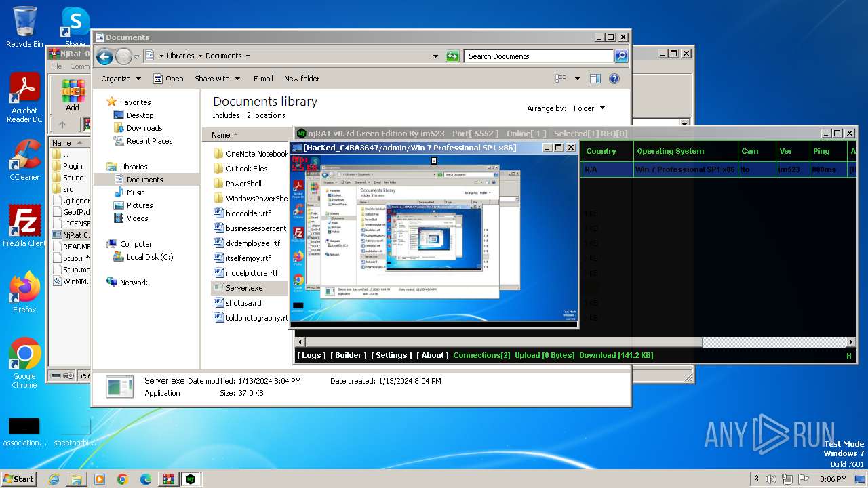The width and height of the screenshot is (868, 488).
Task: Select Desktop under Favorites
Action: click(140, 115)
